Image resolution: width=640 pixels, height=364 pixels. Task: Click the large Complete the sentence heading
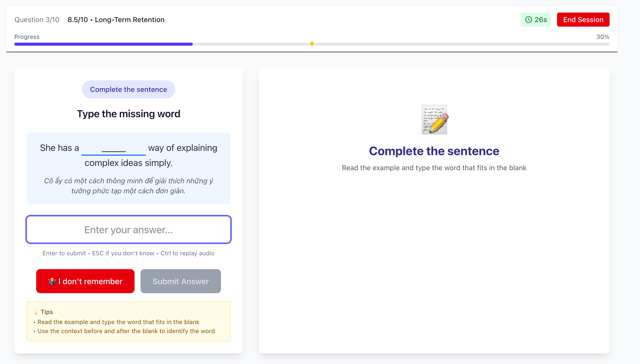click(x=434, y=151)
